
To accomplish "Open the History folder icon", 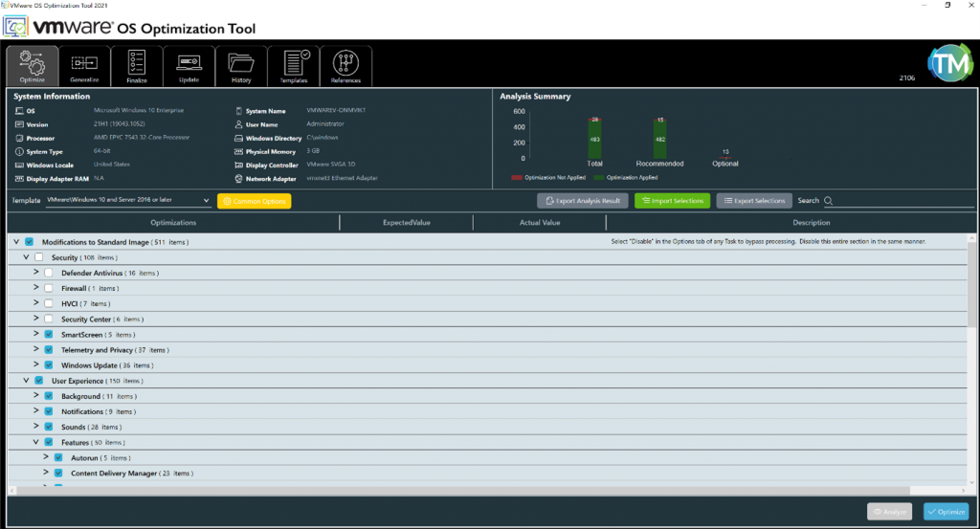I will pyautogui.click(x=241, y=63).
